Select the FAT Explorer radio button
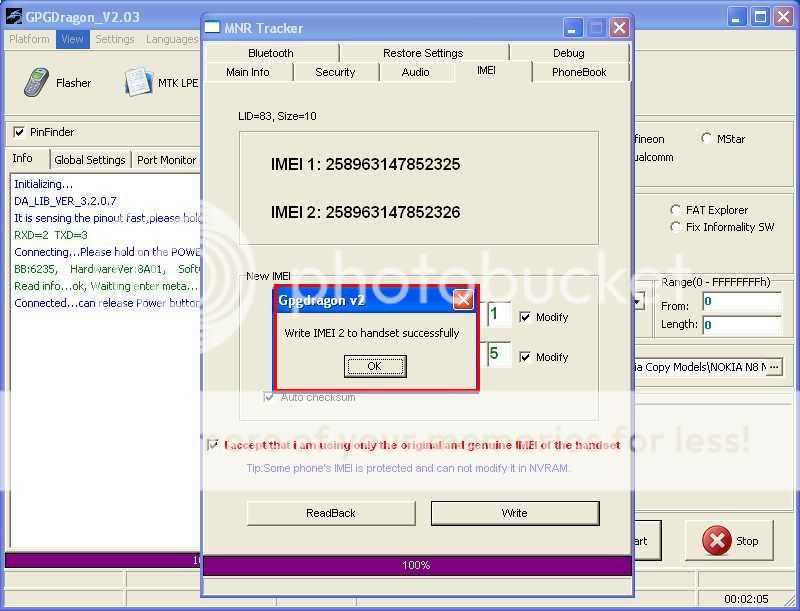The width and height of the screenshot is (800, 611). pos(675,210)
